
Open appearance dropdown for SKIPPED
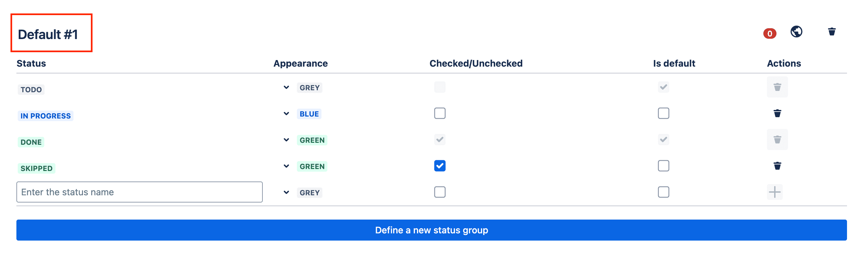286,166
